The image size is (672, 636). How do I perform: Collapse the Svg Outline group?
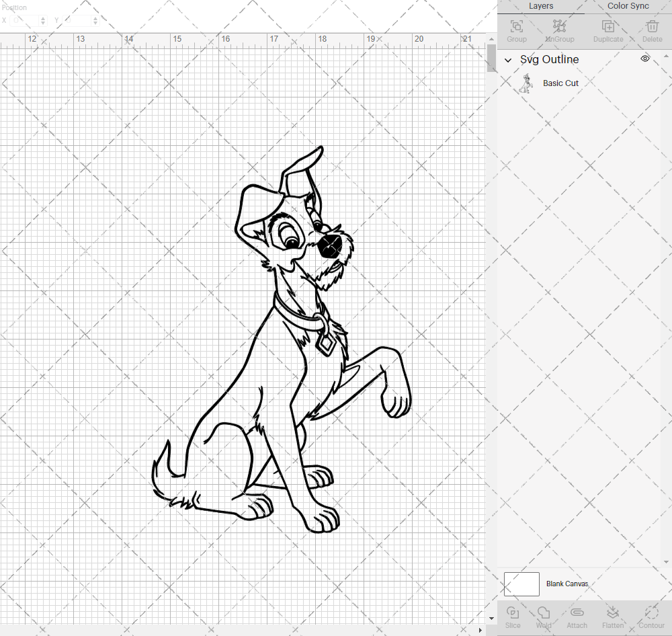pos(509,60)
